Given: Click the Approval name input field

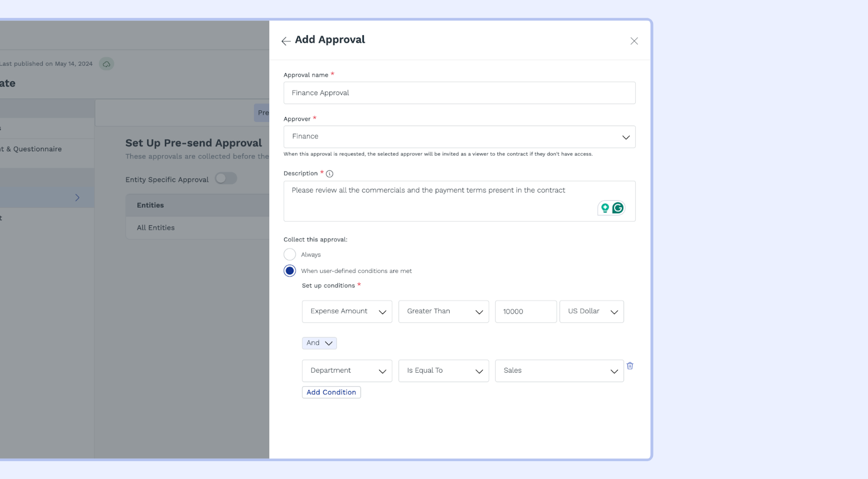Looking at the screenshot, I should pos(459,93).
